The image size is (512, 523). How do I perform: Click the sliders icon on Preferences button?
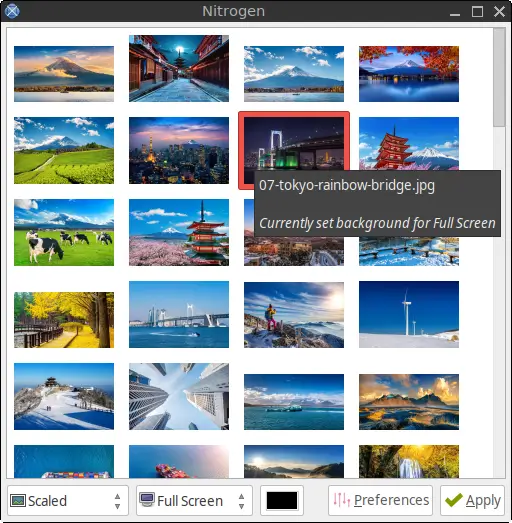tap(342, 500)
